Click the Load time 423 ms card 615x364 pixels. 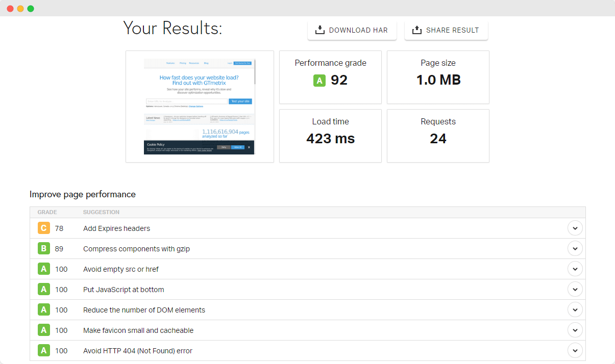pyautogui.click(x=330, y=136)
